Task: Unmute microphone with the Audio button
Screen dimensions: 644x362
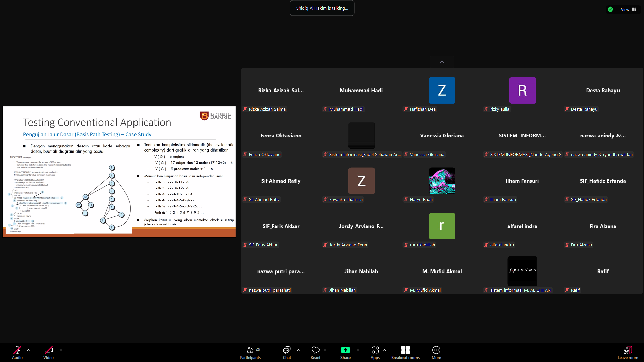Action: click(x=17, y=352)
